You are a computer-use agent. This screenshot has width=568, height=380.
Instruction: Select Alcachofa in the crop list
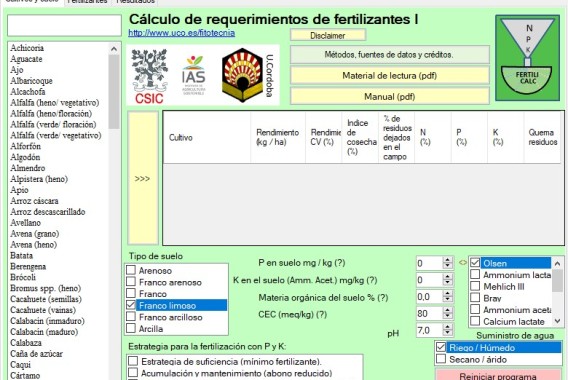pyautogui.click(x=28, y=91)
